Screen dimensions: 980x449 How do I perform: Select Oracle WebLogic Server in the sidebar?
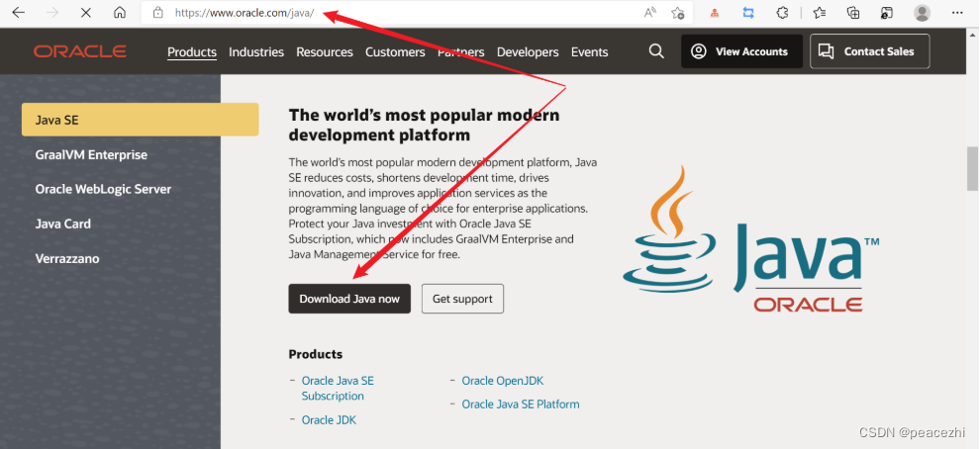(x=103, y=189)
